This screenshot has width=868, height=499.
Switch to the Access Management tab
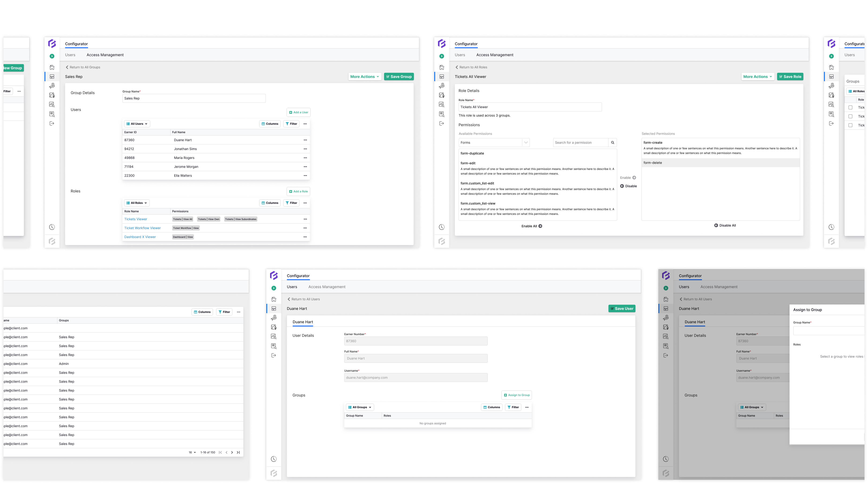pyautogui.click(x=105, y=55)
